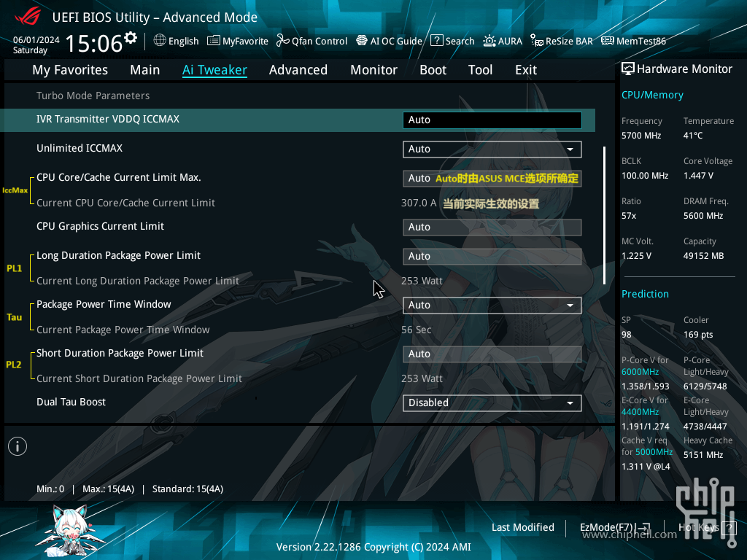This screenshot has height=560, width=747.
Task: Click the Last Modified button
Action: tap(523, 527)
